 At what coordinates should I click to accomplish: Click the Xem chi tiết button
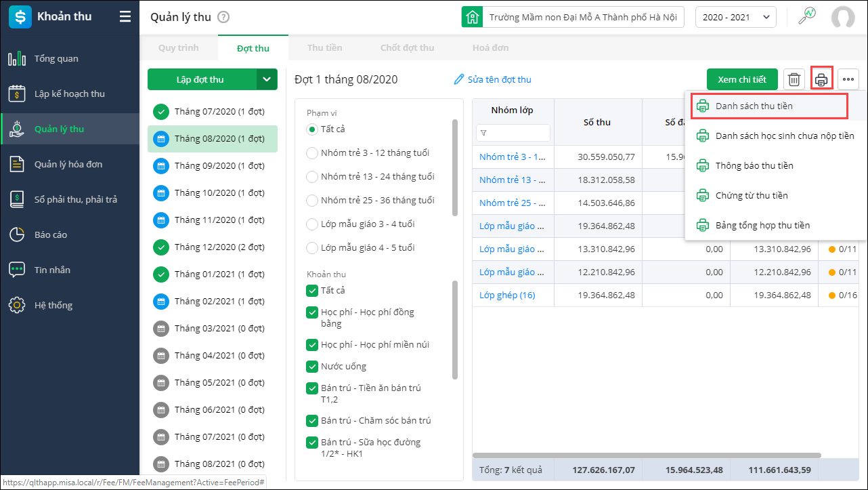[741, 79]
